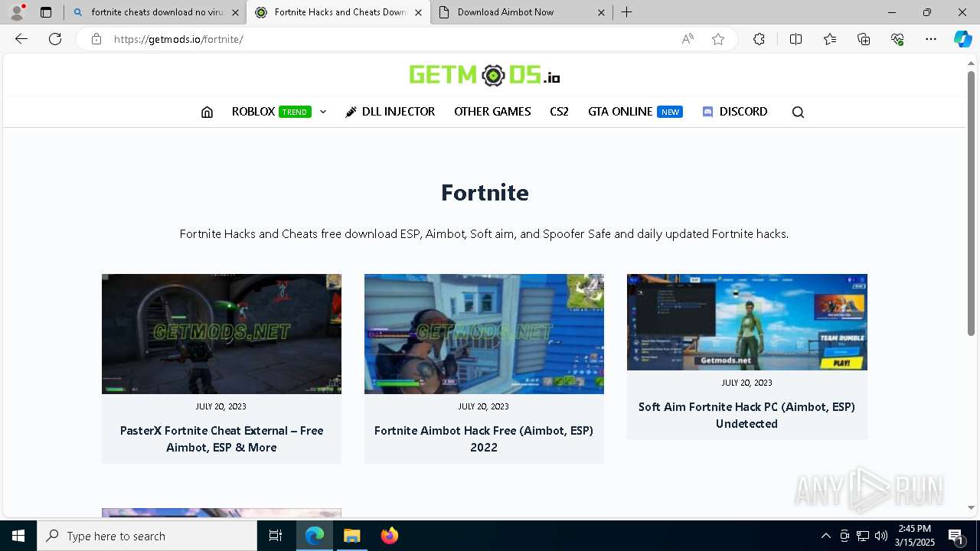Open the volume control tray icon
The image size is (980, 551).
click(x=881, y=536)
